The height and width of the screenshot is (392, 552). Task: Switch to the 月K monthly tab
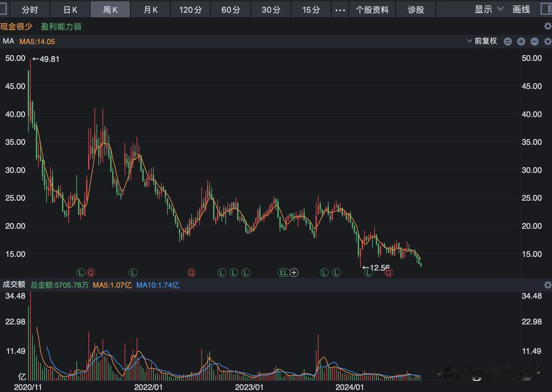coord(150,9)
